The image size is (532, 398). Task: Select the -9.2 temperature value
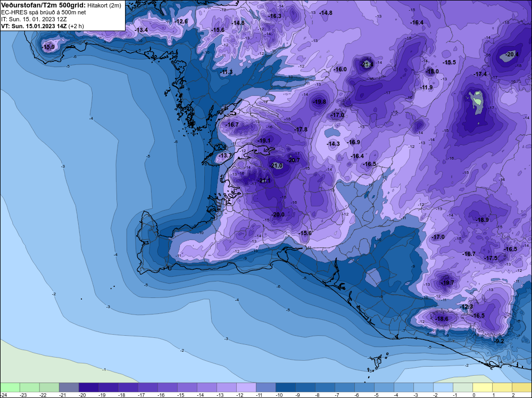499,341
